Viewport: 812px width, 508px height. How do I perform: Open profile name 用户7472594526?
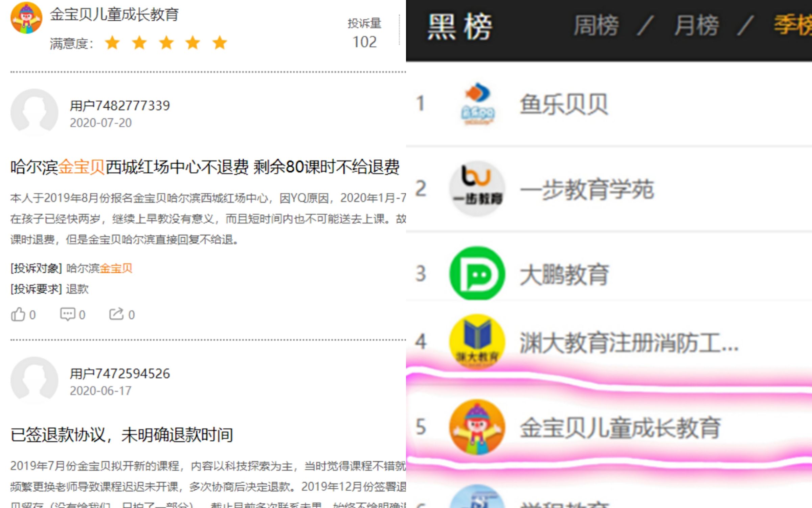(x=120, y=374)
